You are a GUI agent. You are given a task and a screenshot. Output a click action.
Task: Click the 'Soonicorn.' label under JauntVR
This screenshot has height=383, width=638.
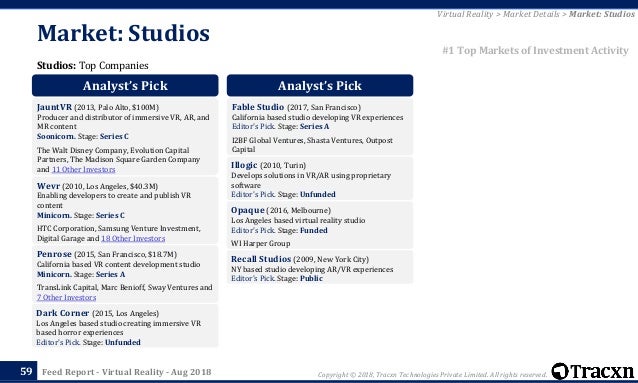pos(56,136)
